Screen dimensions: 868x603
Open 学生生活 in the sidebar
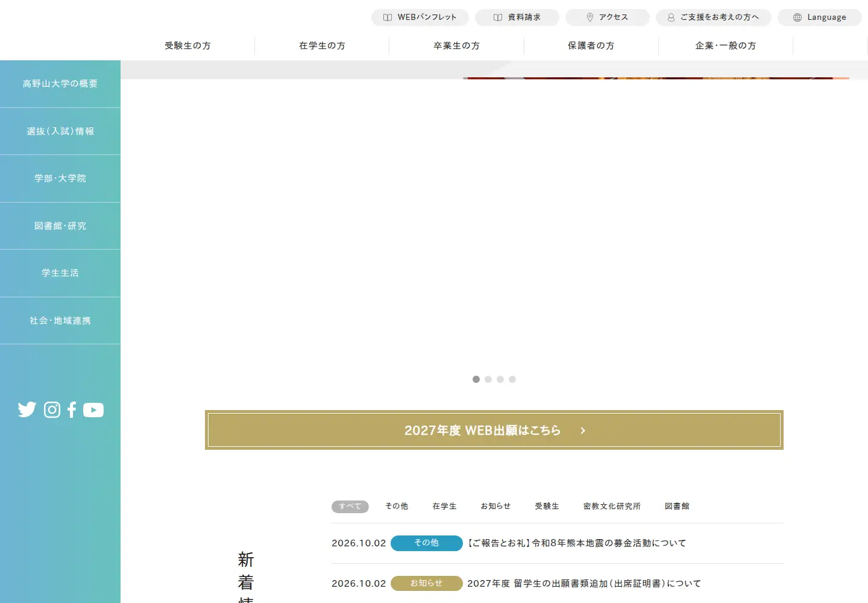(x=60, y=273)
